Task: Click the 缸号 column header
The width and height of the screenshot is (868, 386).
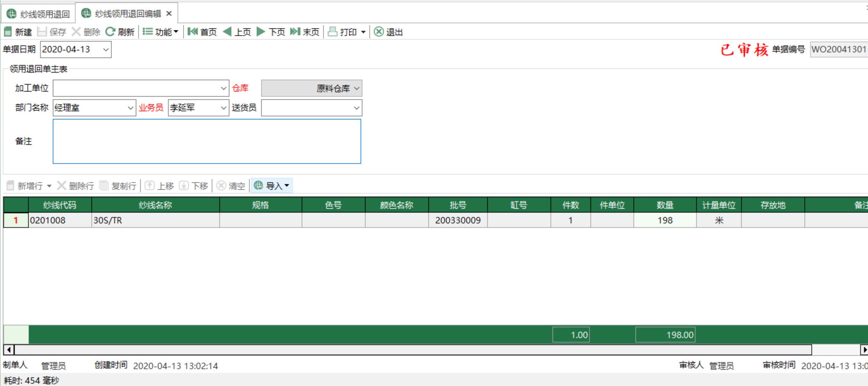Action: tap(519, 205)
